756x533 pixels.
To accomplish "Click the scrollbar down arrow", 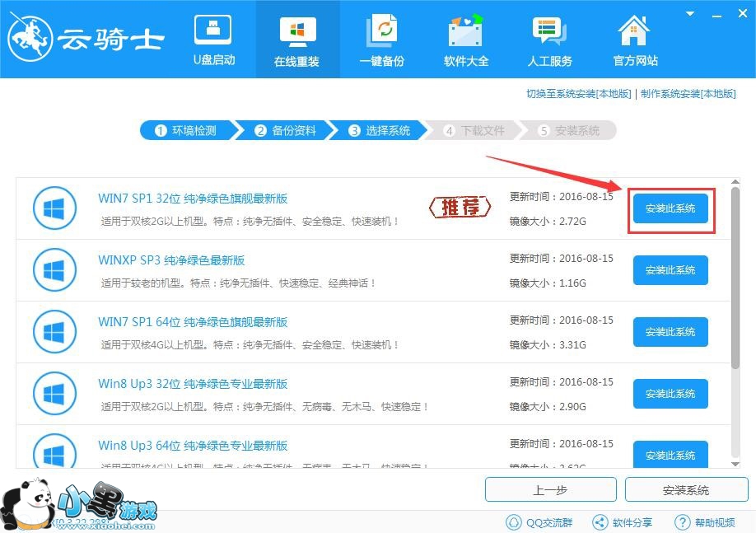I will [735, 464].
